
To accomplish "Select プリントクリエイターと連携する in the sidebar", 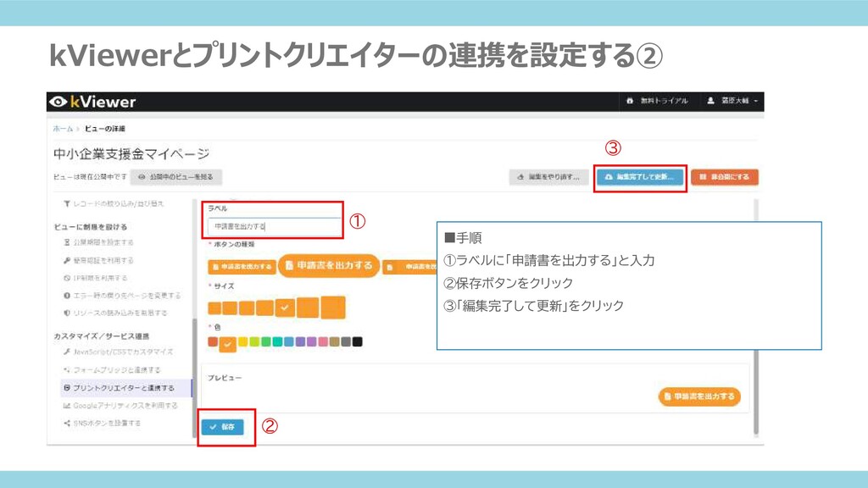I will coord(125,388).
